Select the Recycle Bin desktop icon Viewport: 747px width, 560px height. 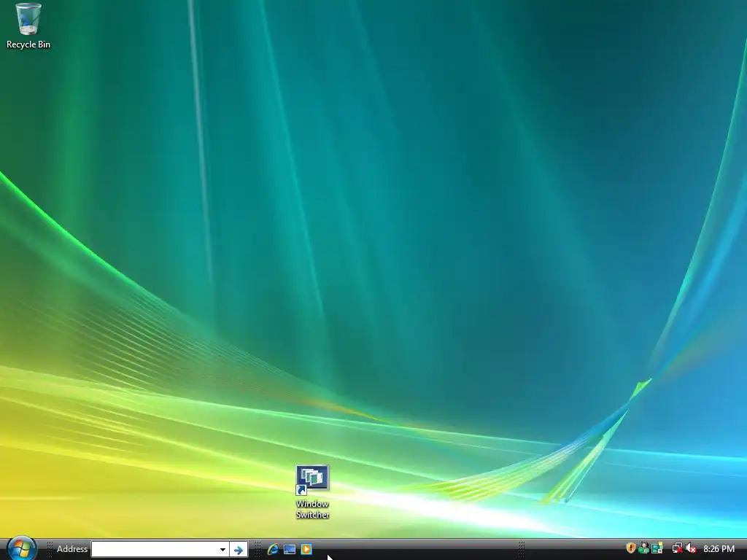(x=28, y=26)
